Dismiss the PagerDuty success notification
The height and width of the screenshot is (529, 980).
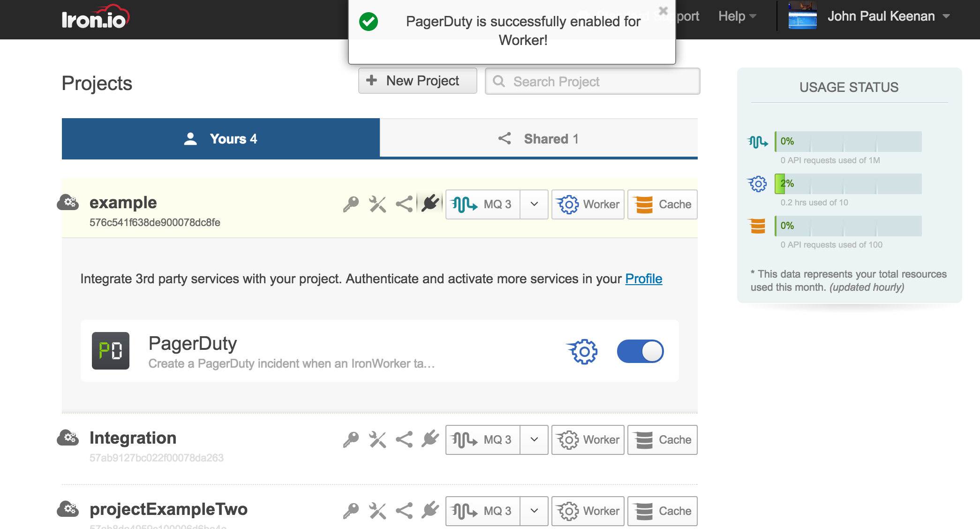(663, 10)
